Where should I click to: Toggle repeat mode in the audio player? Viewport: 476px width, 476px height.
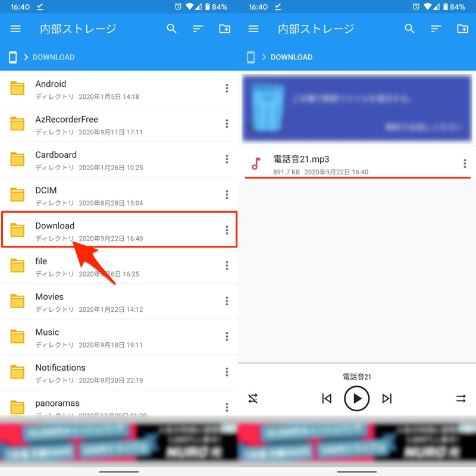coord(461,399)
